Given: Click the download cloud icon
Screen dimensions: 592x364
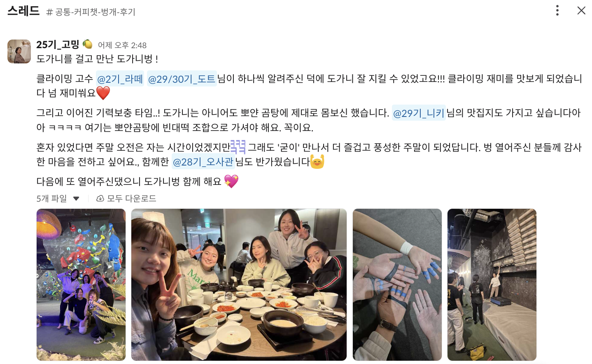Looking at the screenshot, I should click(x=100, y=198).
